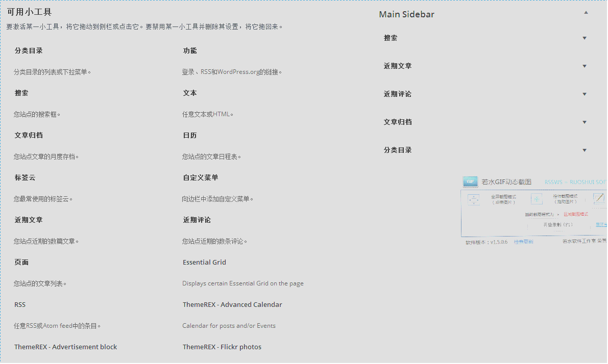
Task: Click description '您站点文章的月度存档。'
Action: (46, 157)
